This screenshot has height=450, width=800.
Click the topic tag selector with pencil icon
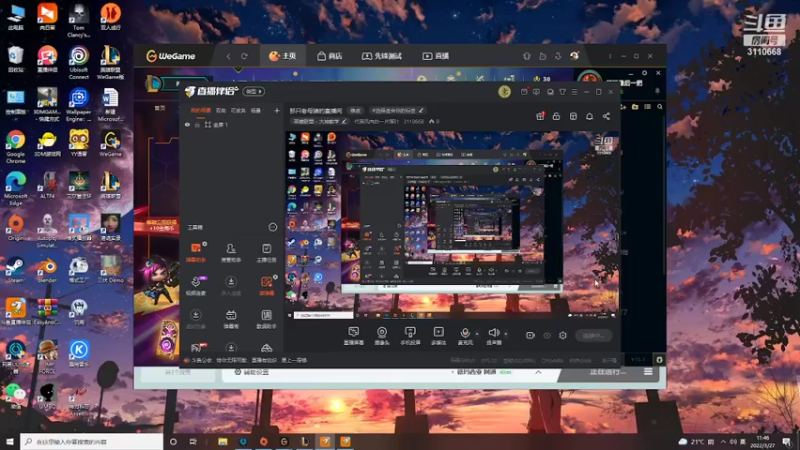click(x=397, y=110)
